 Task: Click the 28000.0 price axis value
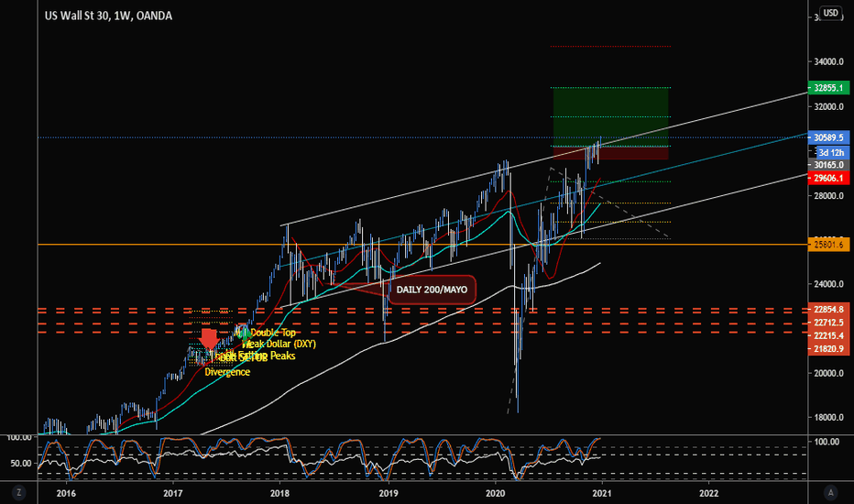828,196
